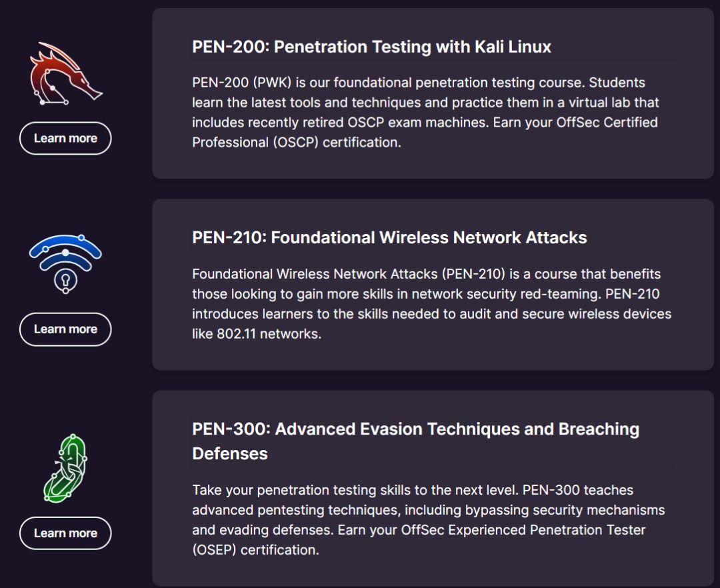
Task: Open the PEN-200 Penetration Testing with Kali Linux heading
Action: 371,47
